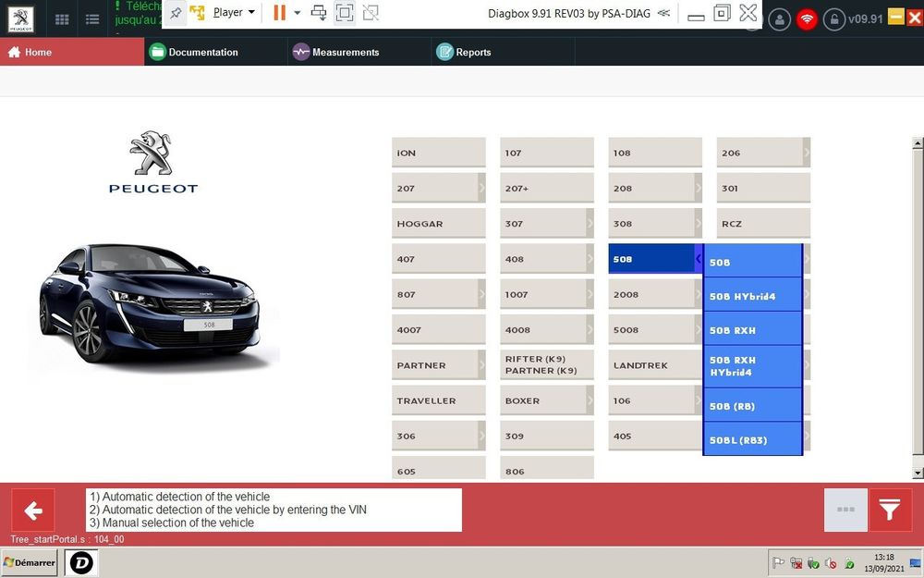The image size is (924, 578).
Task: Click the red Wi-Fi connection icon
Action: click(x=807, y=19)
